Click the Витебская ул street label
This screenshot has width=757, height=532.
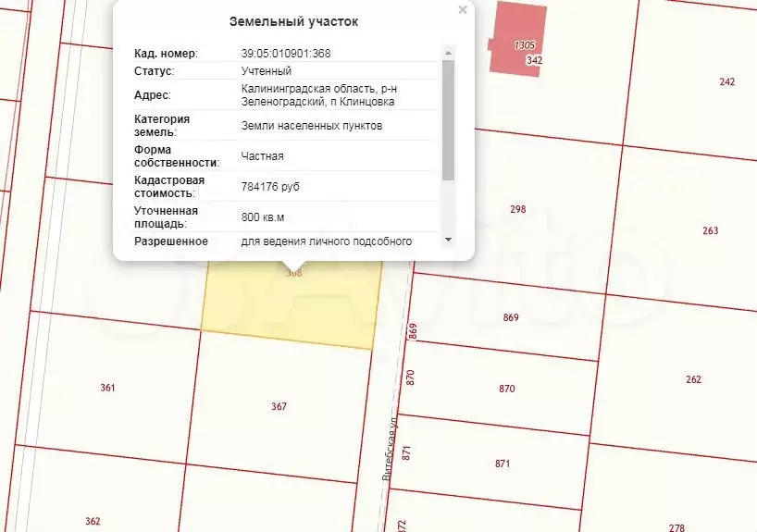390,447
